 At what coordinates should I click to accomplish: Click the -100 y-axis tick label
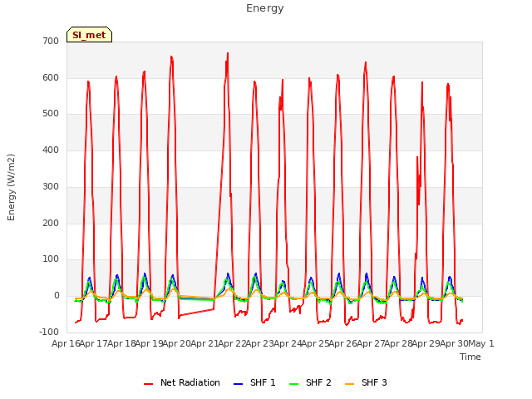point(49,332)
